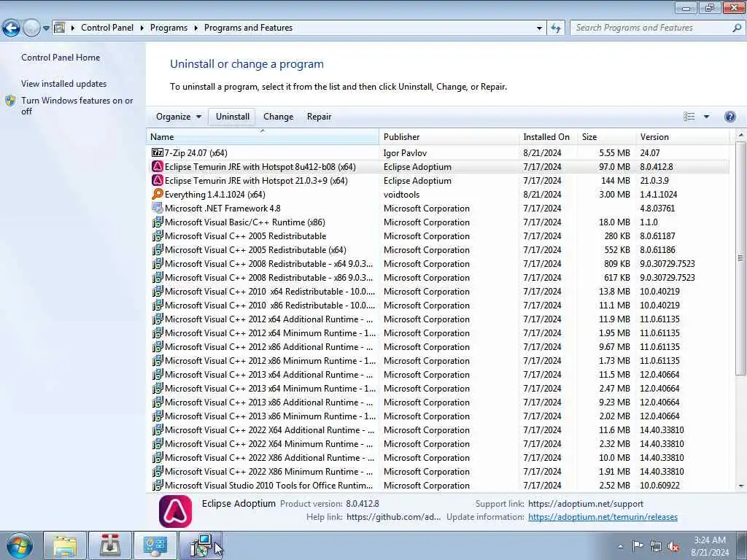747x560 pixels.
Task: Click the Uninstall toolbar button
Action: tap(233, 117)
